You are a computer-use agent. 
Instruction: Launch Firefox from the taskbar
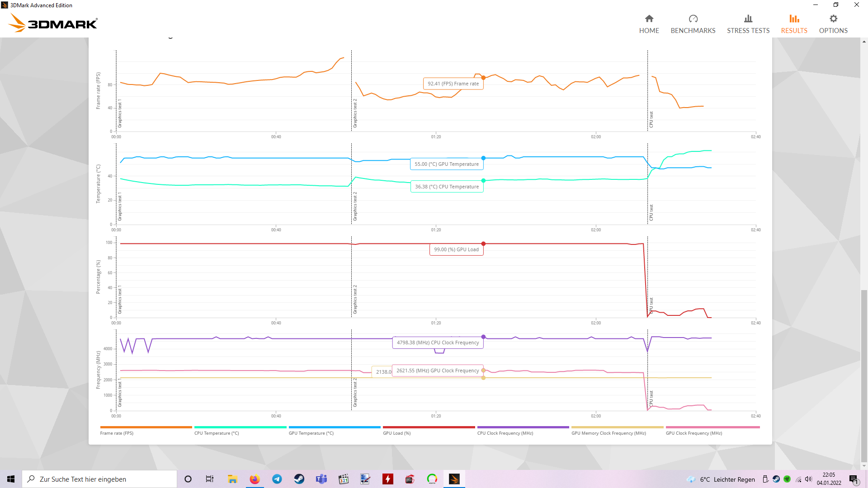(255, 479)
